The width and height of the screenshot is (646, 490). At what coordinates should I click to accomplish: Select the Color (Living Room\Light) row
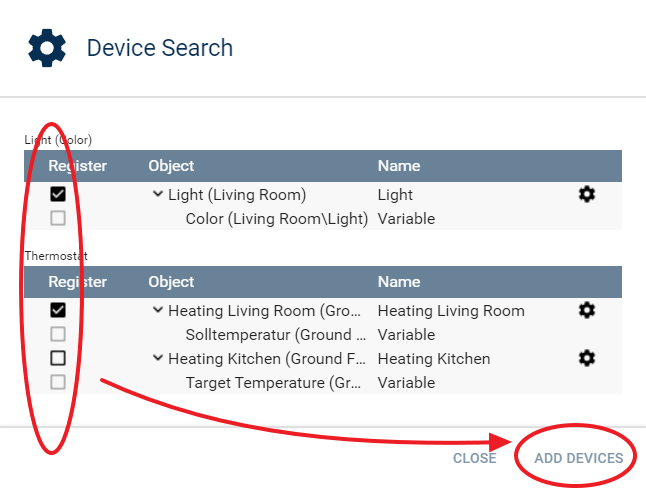point(272,218)
